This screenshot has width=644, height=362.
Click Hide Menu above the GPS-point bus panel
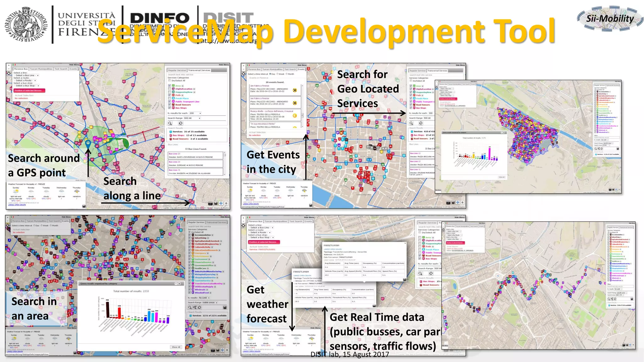click(x=74, y=65)
